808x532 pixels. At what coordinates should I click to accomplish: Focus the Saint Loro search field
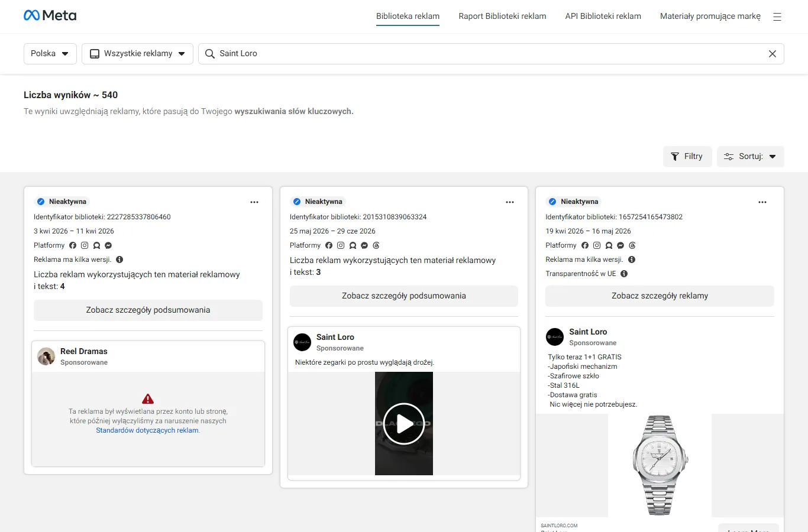(x=491, y=54)
